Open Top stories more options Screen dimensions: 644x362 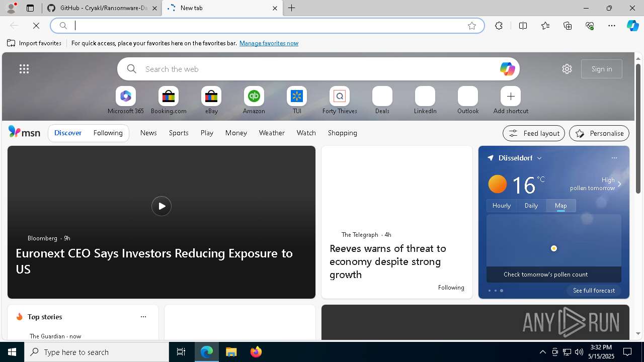click(143, 317)
